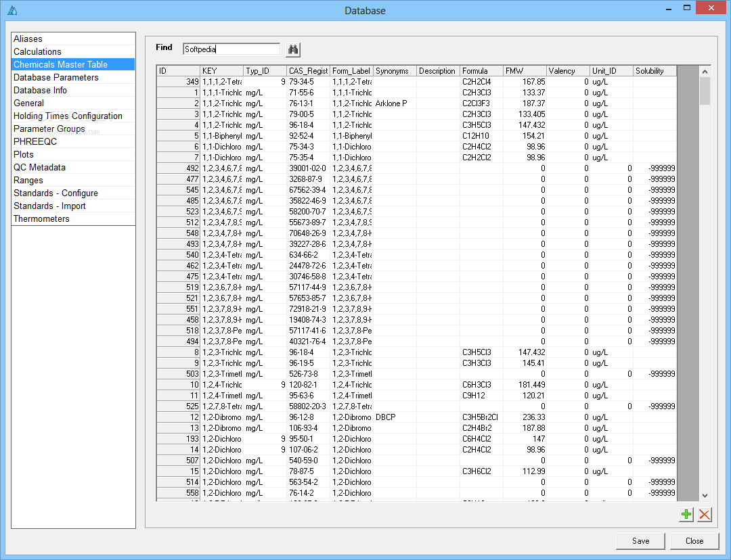Click the Synonyms column header
Viewport: 731px width, 560px height.
coord(395,71)
